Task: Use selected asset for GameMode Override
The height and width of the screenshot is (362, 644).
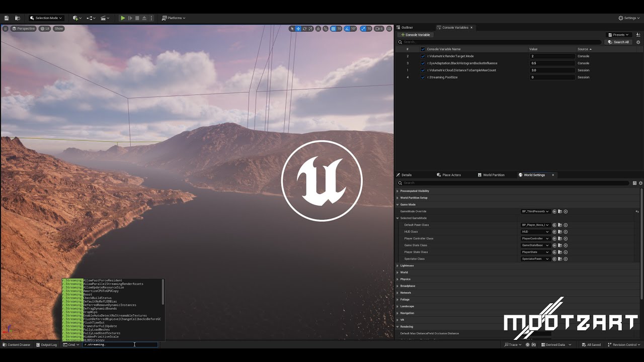Action: point(554,212)
